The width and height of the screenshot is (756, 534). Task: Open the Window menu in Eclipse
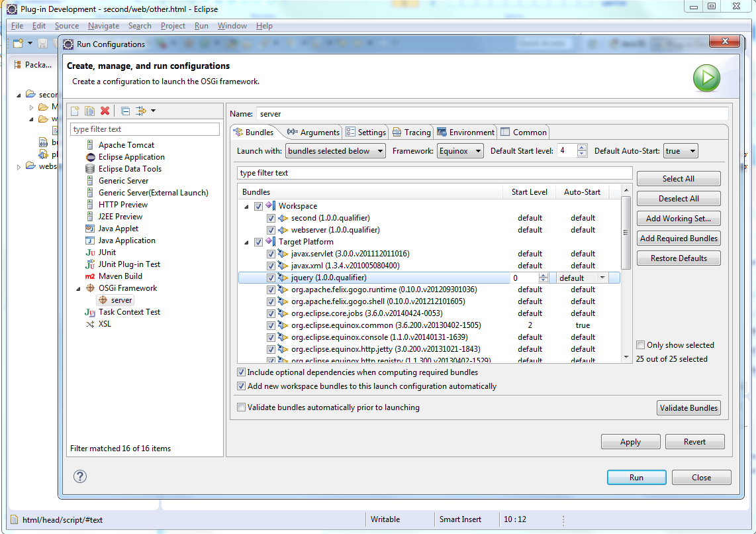pyautogui.click(x=232, y=26)
